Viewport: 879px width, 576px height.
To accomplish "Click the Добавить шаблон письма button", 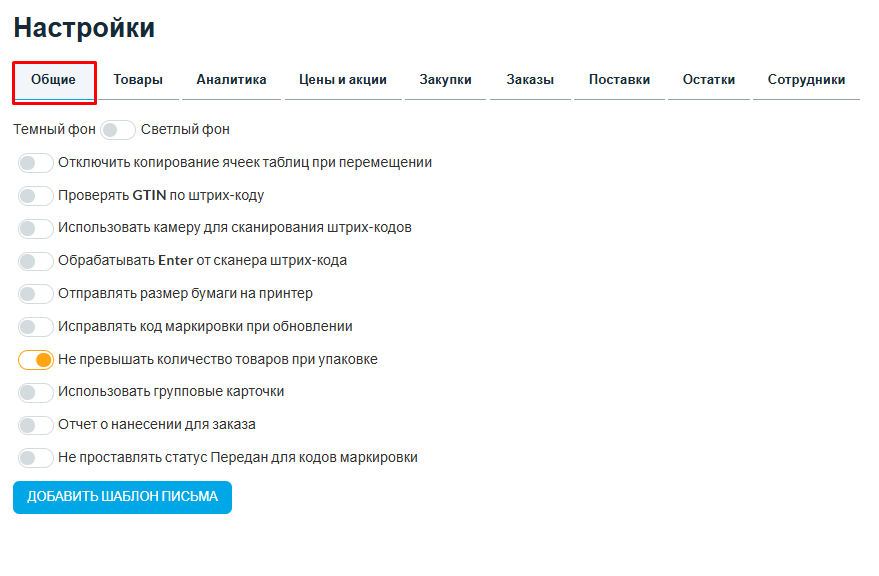I will pyautogui.click(x=122, y=497).
